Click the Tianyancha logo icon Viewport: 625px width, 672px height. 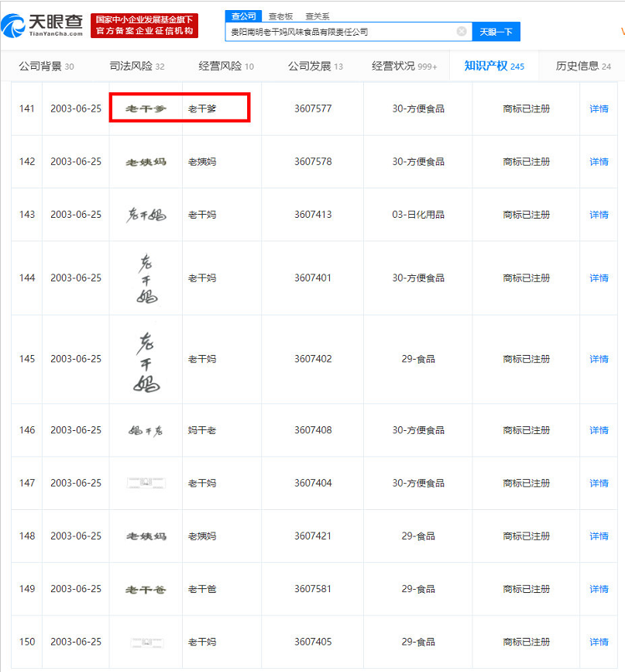[x=15, y=26]
